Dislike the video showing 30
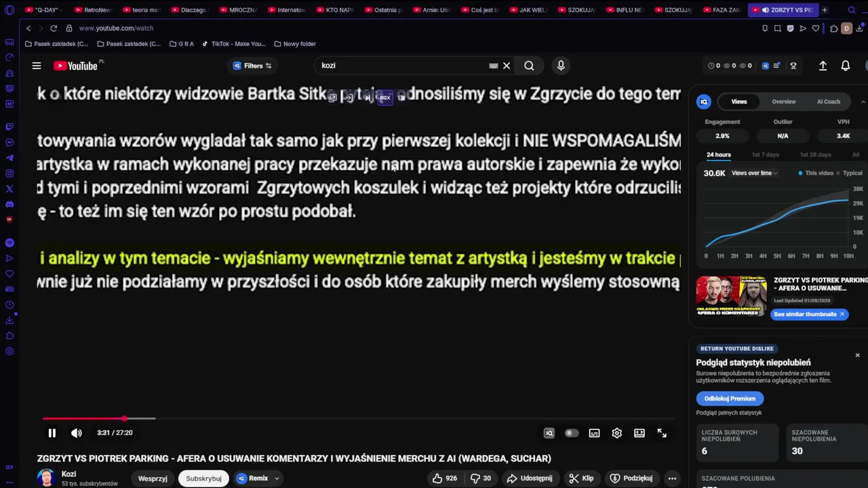The width and height of the screenshot is (868, 488). (481, 479)
